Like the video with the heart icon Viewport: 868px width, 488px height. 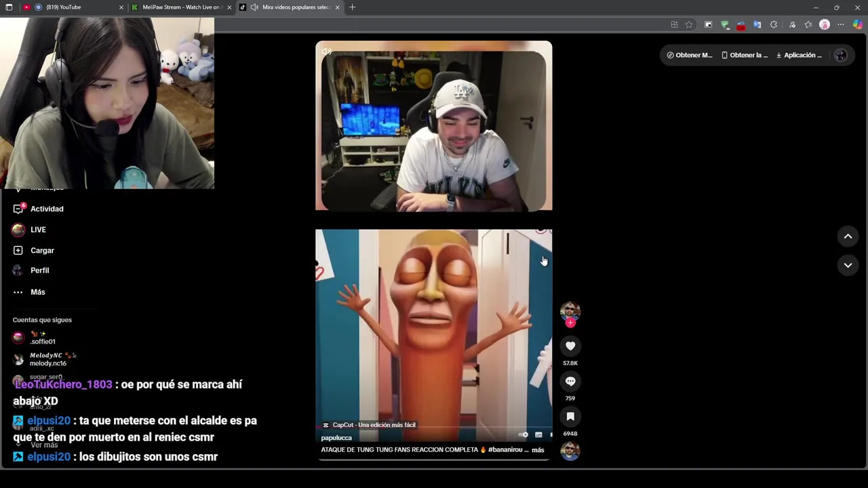(x=570, y=346)
